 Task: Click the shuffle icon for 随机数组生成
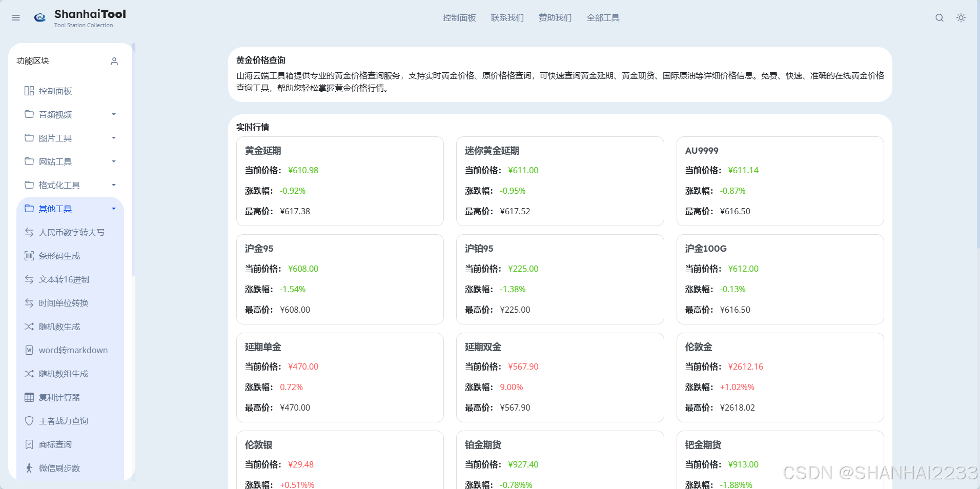tap(29, 374)
